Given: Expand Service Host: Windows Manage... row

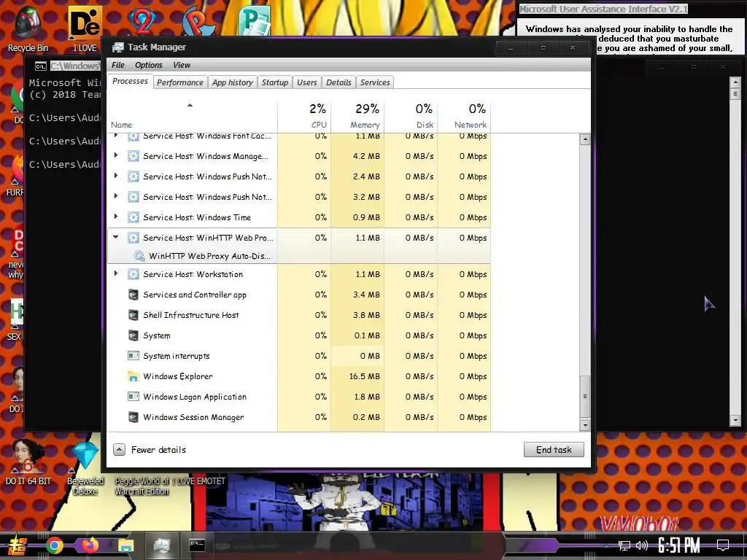Looking at the screenshot, I should coord(116,155).
